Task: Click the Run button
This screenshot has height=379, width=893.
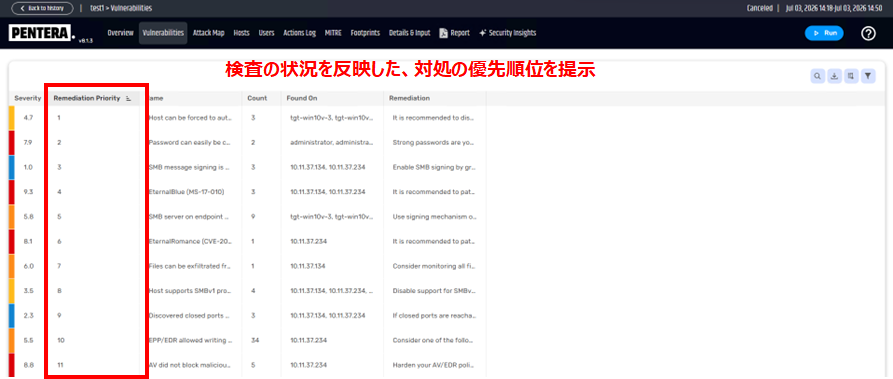Action: 824,33
